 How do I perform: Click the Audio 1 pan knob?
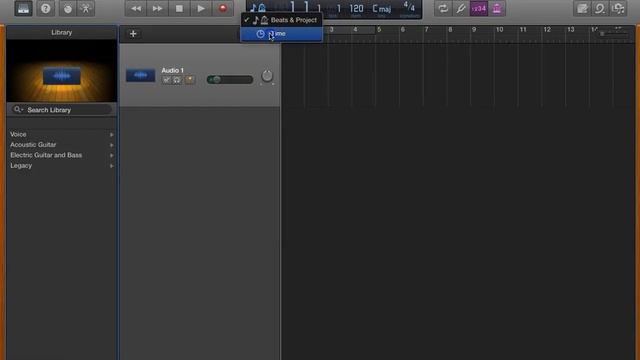(x=267, y=76)
